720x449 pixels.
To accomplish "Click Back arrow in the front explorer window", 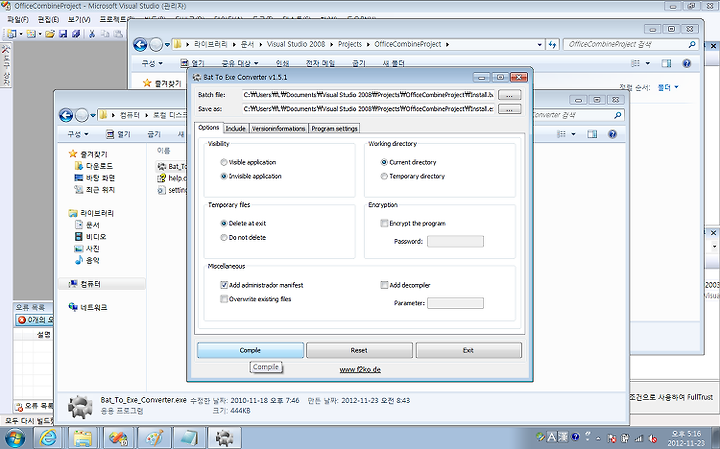I will (x=66, y=115).
